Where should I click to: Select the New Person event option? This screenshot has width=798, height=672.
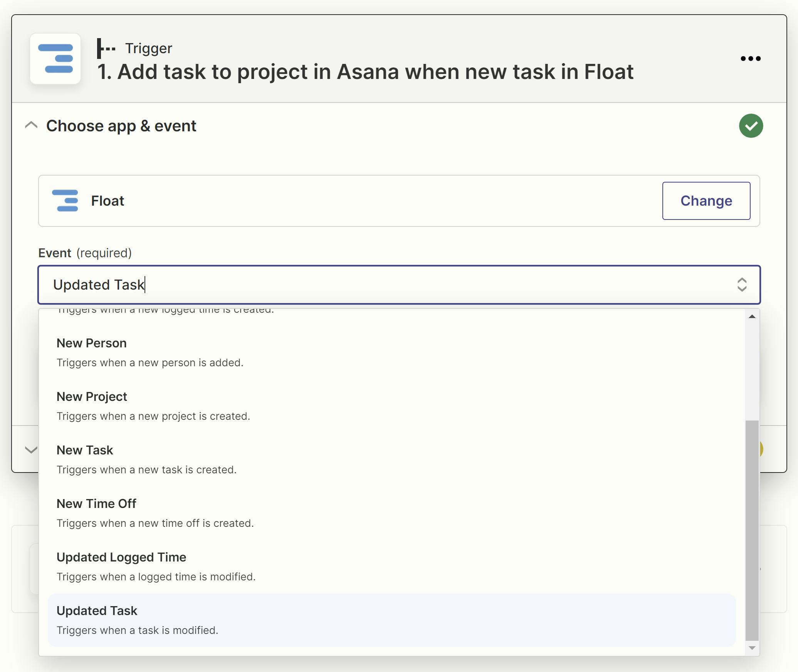point(391,352)
